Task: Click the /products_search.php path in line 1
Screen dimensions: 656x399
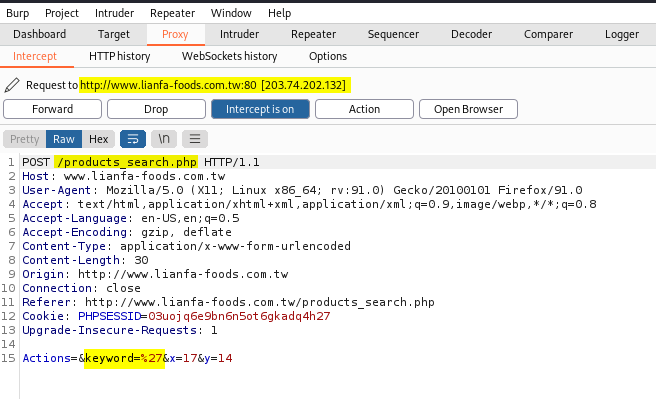Action: (126, 162)
